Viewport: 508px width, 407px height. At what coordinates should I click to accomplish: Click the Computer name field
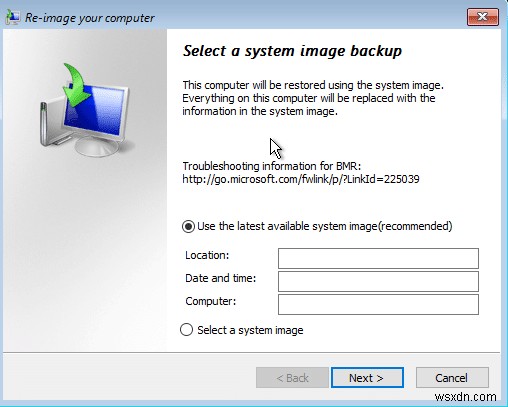378,304
